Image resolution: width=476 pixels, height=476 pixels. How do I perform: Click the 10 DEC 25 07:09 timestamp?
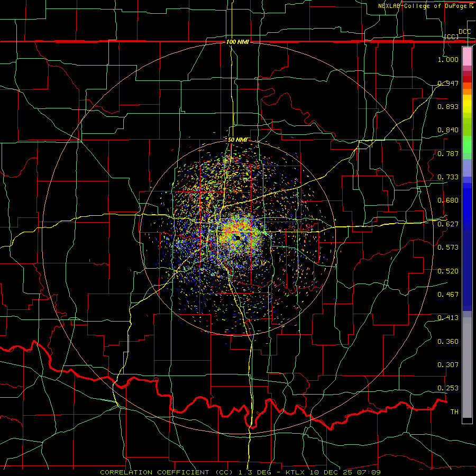345,472
